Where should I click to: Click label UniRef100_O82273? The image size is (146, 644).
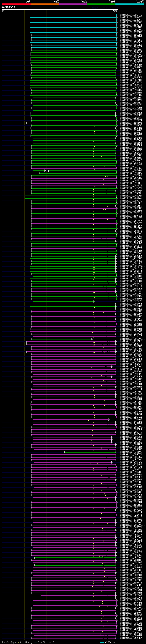[131, 63]
